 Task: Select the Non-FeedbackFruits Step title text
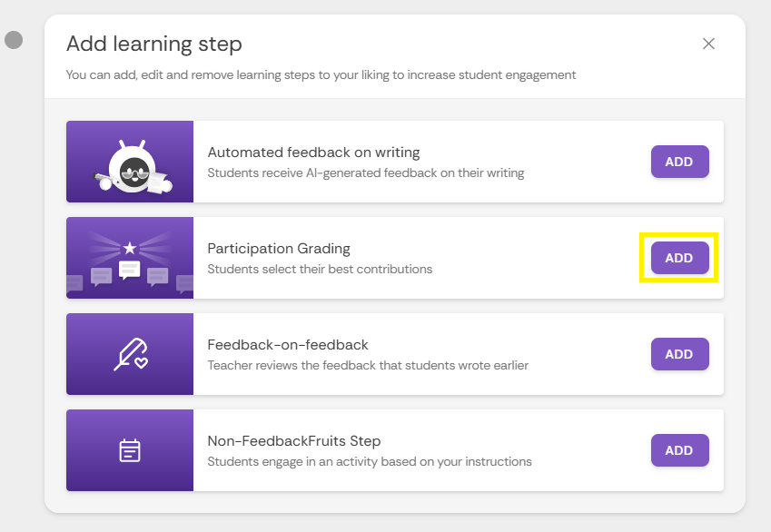pyautogui.click(x=294, y=441)
